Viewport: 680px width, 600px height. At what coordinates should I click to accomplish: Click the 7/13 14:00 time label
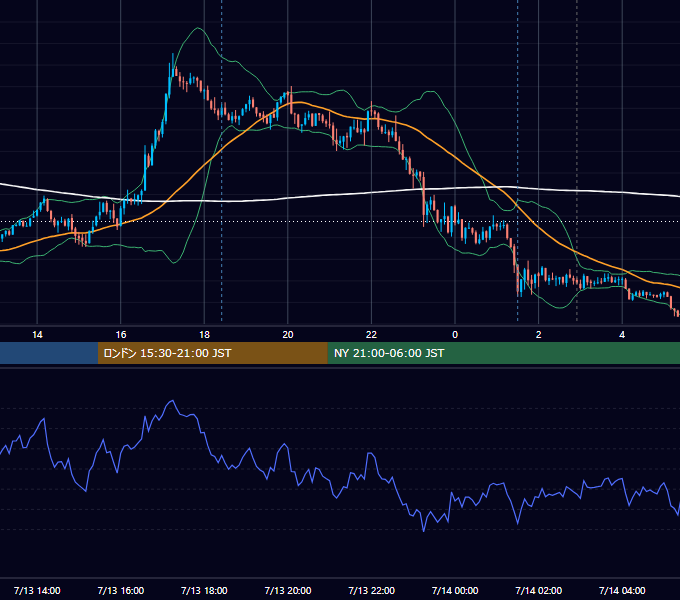(37, 590)
